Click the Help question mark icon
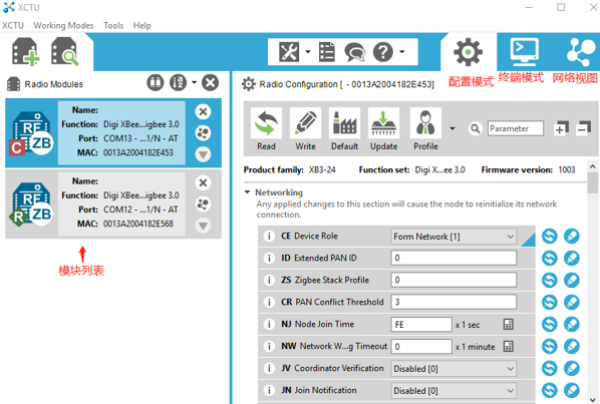The height and width of the screenshot is (404, 600). (383, 52)
